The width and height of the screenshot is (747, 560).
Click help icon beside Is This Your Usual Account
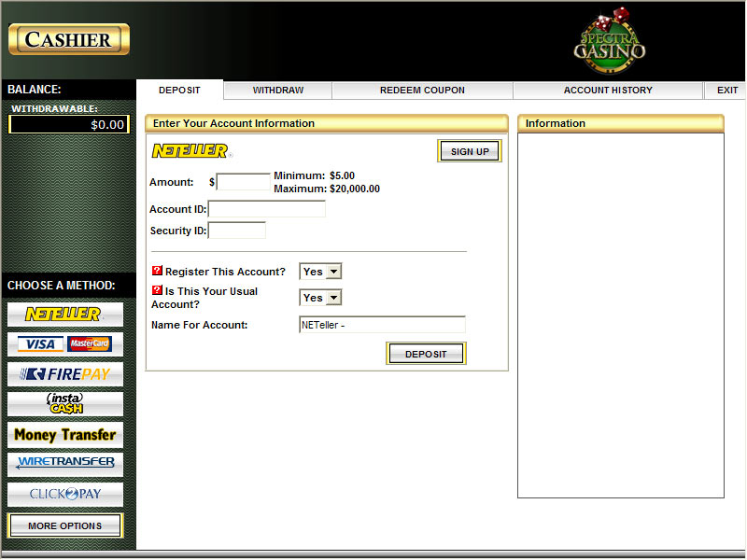pyautogui.click(x=157, y=290)
